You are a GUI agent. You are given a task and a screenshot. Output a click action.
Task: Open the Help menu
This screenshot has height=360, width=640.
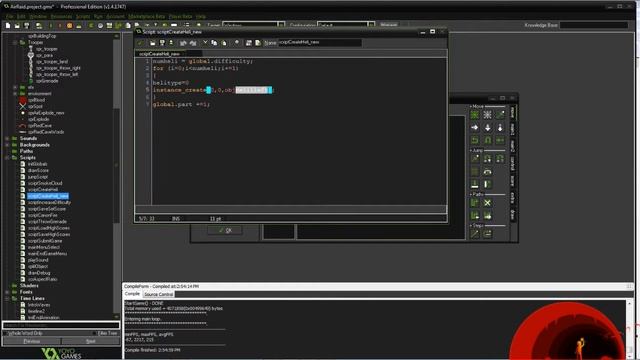point(201,16)
